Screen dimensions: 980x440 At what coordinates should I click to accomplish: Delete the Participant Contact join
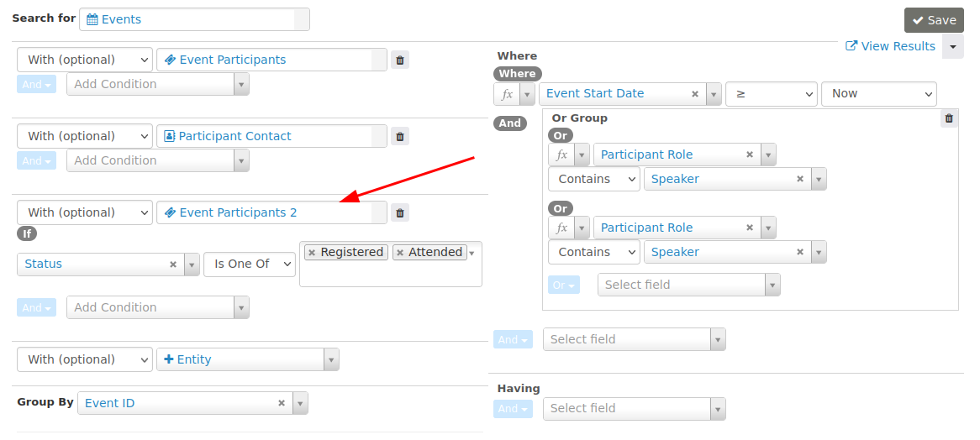400,136
